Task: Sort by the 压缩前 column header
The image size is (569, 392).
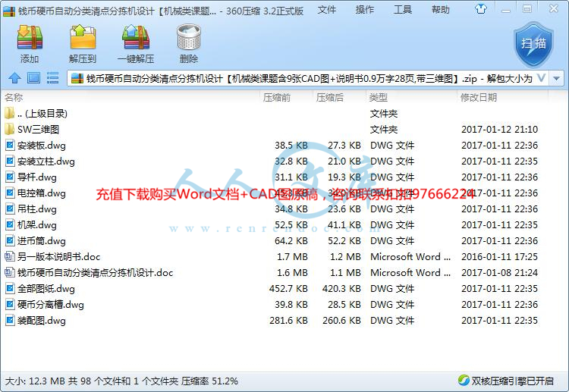Action: 276,98
